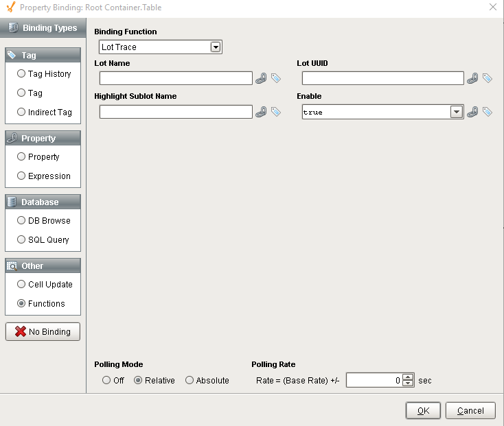The image size is (504, 426).
Task: Click the link icon beside Lot UUID
Action: (472, 78)
